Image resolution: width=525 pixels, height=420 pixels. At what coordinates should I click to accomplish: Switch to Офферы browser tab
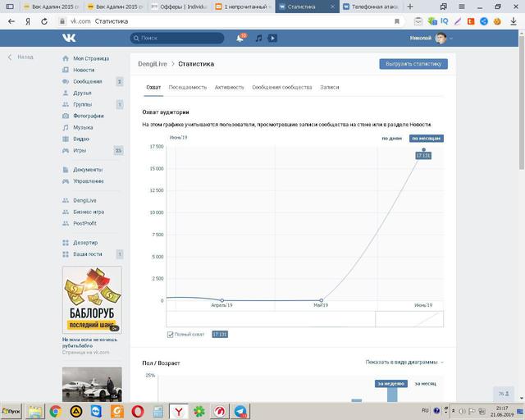(x=180, y=7)
